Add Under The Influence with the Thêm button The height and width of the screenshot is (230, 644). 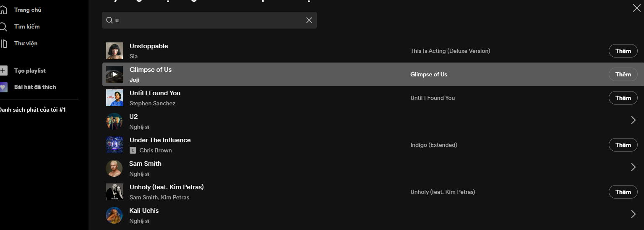click(623, 145)
